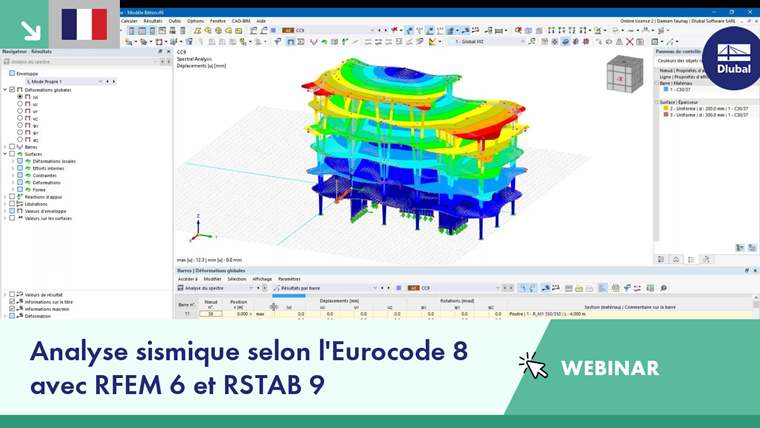Click the view orientation cube in viewport
The height and width of the screenshot is (428, 760).
tap(624, 74)
